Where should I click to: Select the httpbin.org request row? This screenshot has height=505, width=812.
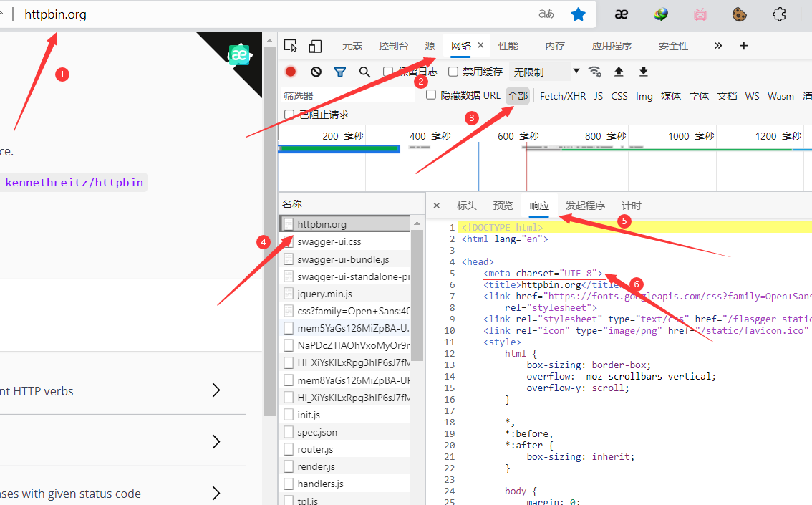tap(345, 223)
